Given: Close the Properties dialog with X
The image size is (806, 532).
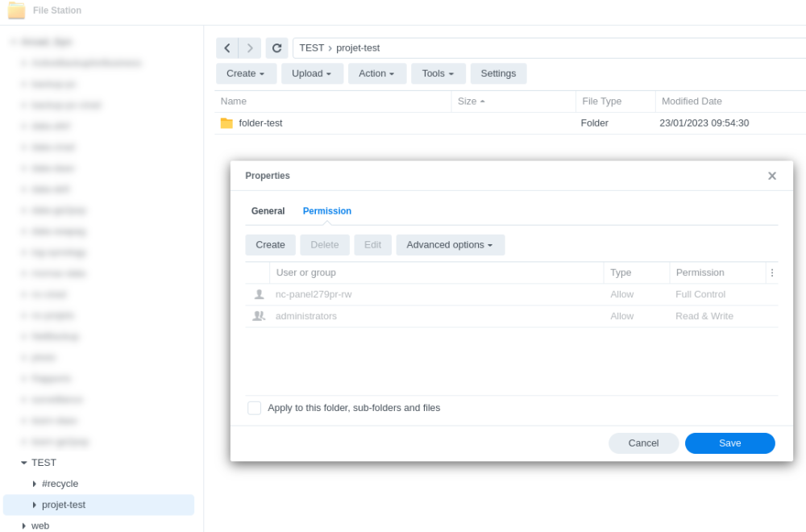Looking at the screenshot, I should click(x=771, y=176).
